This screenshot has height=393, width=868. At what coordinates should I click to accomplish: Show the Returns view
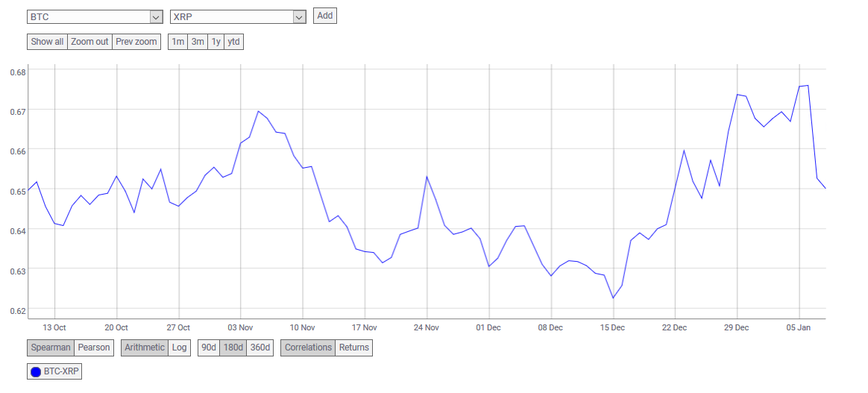tap(353, 348)
